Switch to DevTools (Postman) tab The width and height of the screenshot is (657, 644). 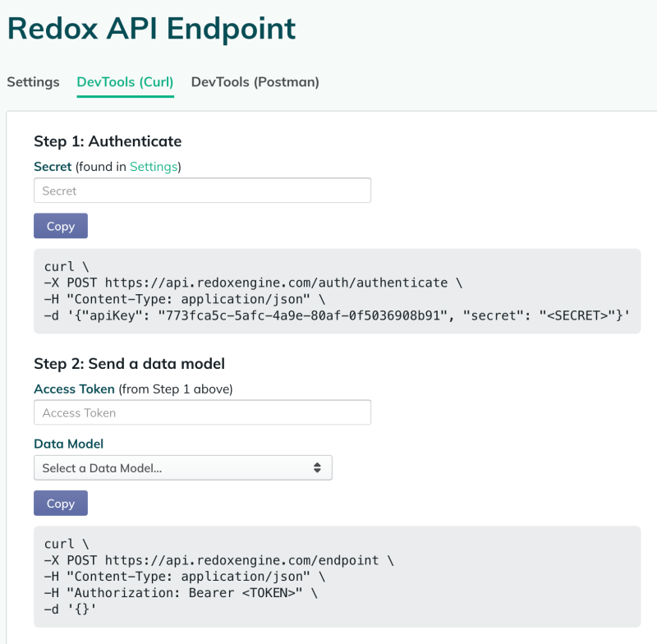point(255,81)
